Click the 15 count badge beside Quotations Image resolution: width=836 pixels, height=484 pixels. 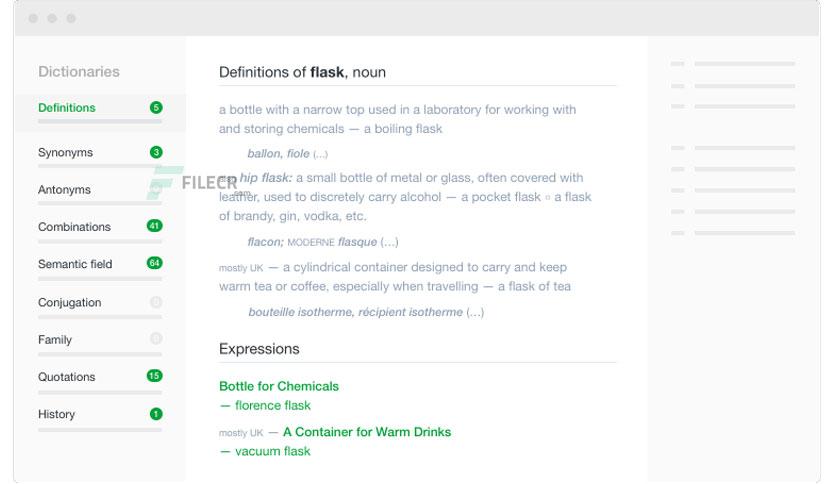pos(155,376)
